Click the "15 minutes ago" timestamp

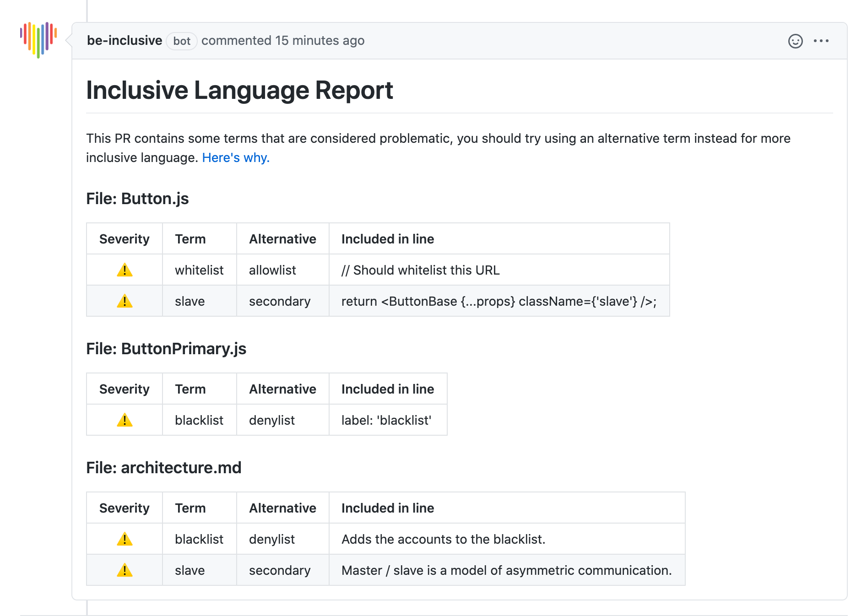[320, 41]
